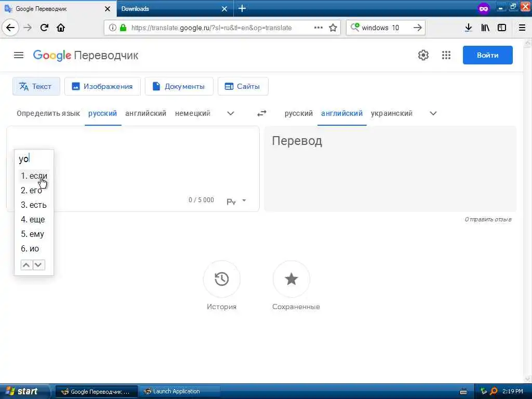
Task: Switch to Launch Application taskbar item
Action: 179,391
